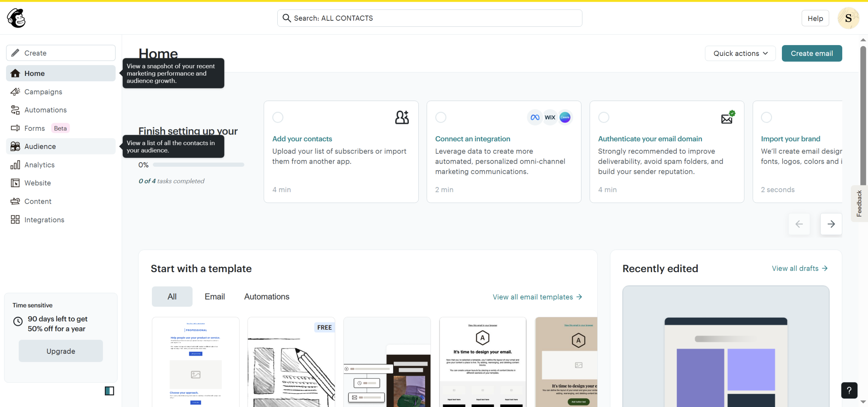868x407 pixels.
Task: Show next setup cards with right arrow
Action: (831, 224)
